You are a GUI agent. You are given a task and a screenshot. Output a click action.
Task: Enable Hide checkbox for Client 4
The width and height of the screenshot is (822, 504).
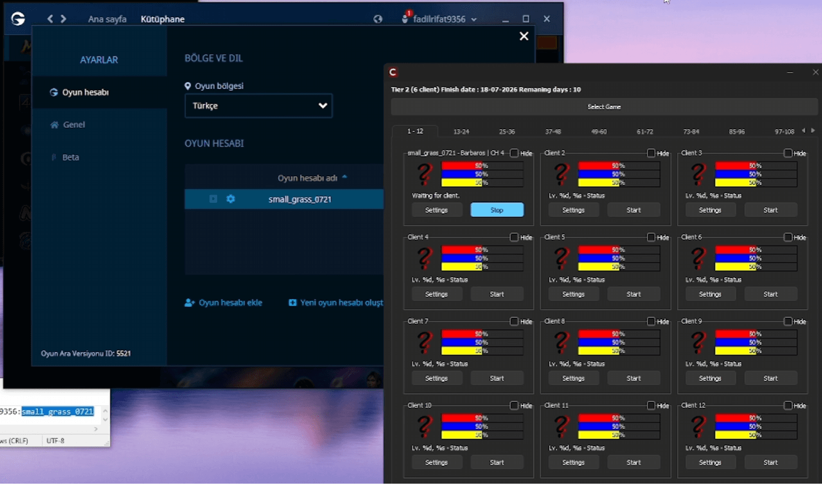pyautogui.click(x=514, y=237)
